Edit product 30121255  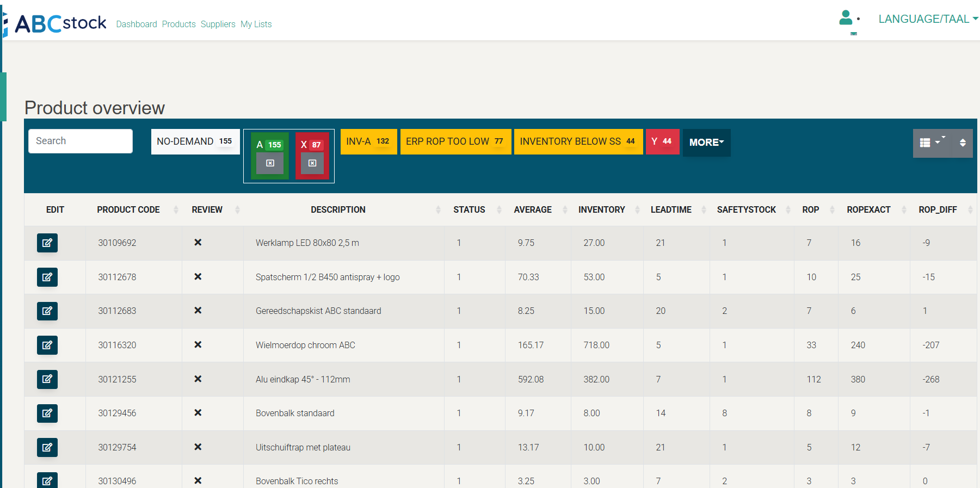tap(47, 379)
